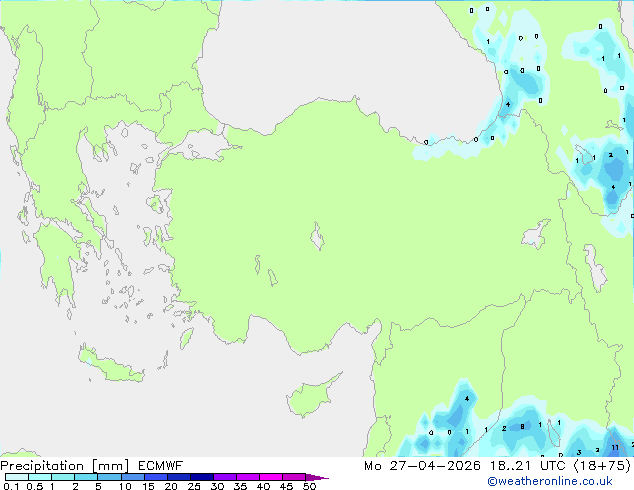Click the '10' legend scale label

pyautogui.click(x=125, y=486)
